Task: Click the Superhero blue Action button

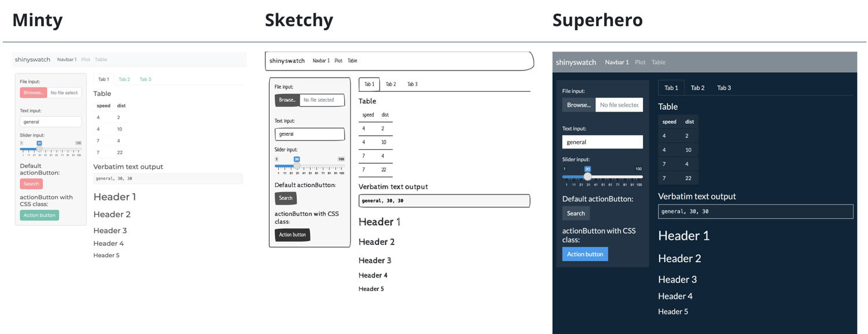Action: coord(585,254)
